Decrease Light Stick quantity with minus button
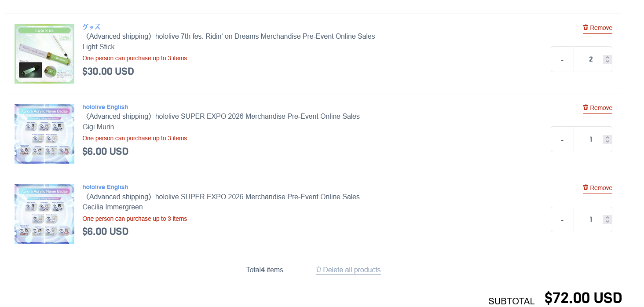 click(562, 59)
